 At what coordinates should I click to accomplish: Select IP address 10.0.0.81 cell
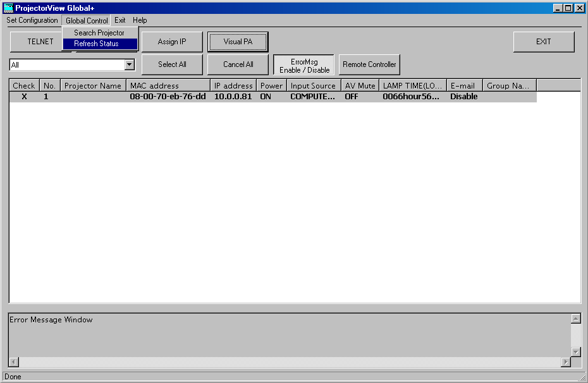pyautogui.click(x=233, y=97)
